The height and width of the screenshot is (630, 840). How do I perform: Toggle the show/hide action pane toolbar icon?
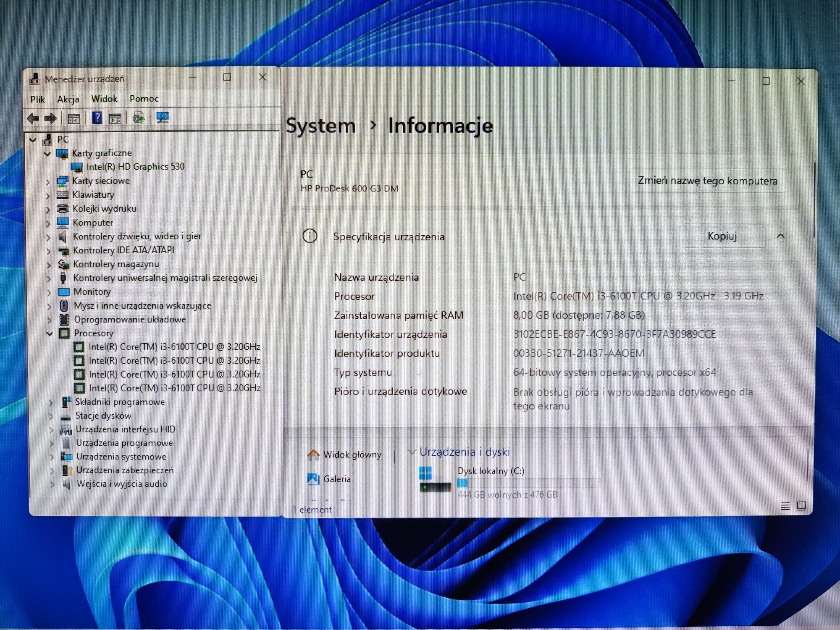pos(115,118)
